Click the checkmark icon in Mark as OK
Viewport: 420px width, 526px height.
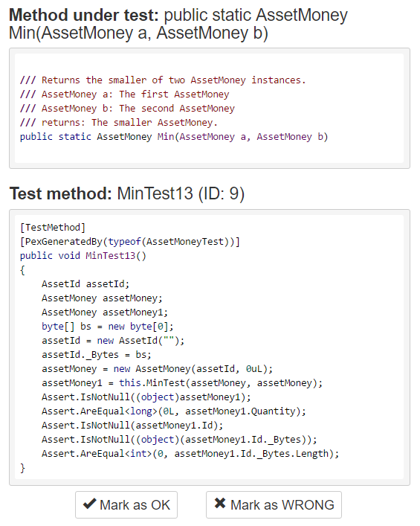point(89,504)
